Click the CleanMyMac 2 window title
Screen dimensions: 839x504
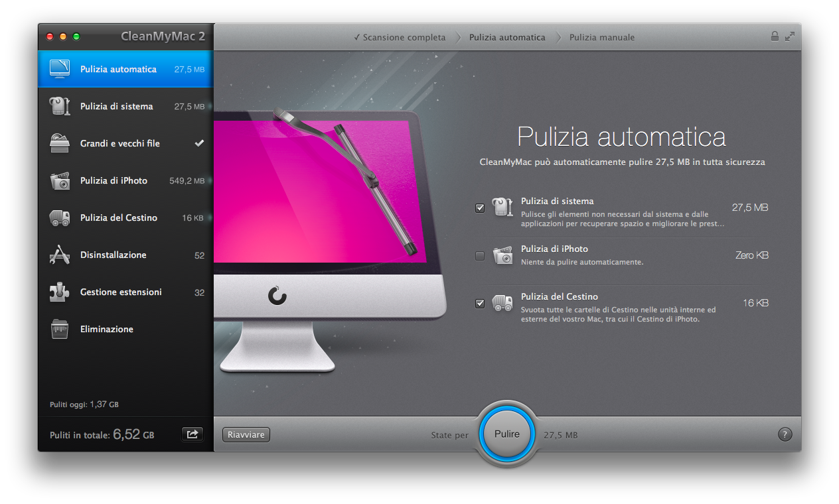click(163, 36)
